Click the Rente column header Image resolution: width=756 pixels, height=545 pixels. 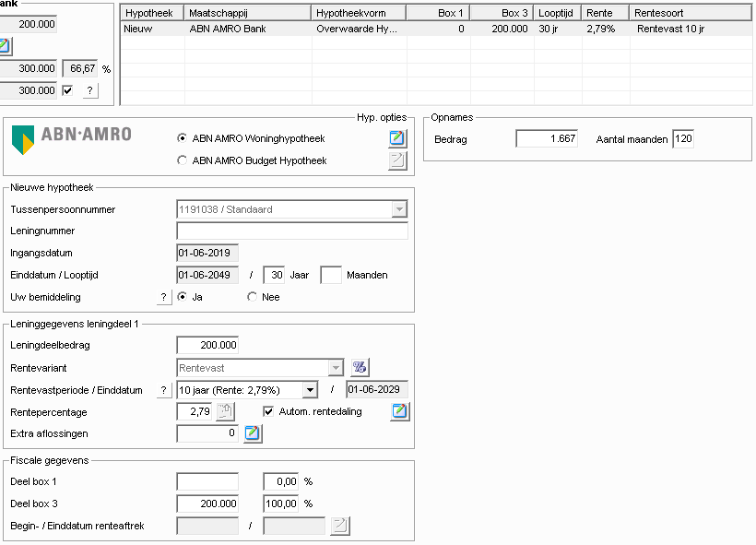(605, 13)
